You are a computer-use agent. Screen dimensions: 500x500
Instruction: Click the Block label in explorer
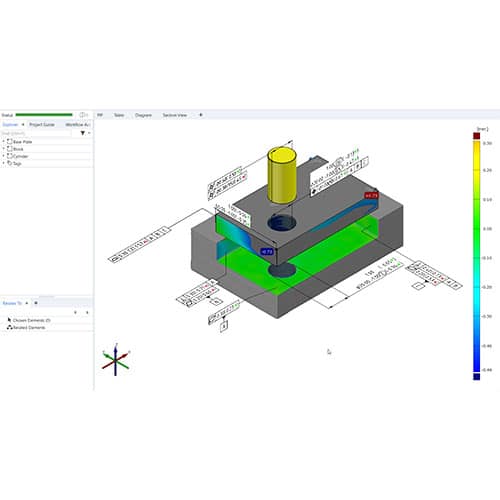pyautogui.click(x=18, y=149)
